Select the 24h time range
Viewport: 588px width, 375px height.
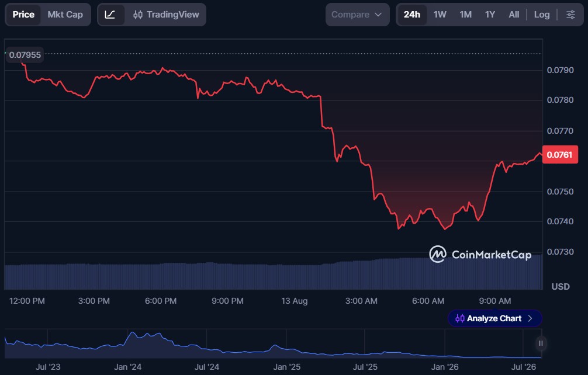coord(411,15)
